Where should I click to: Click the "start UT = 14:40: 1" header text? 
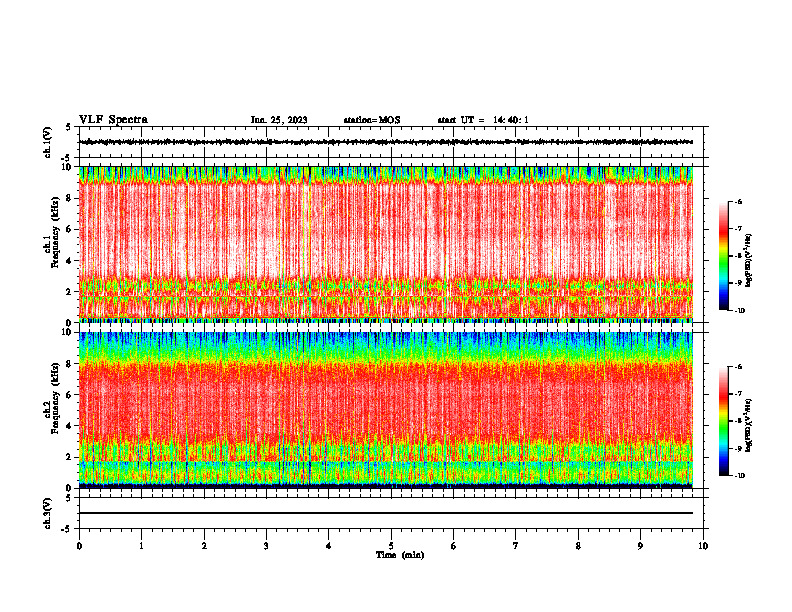483,120
